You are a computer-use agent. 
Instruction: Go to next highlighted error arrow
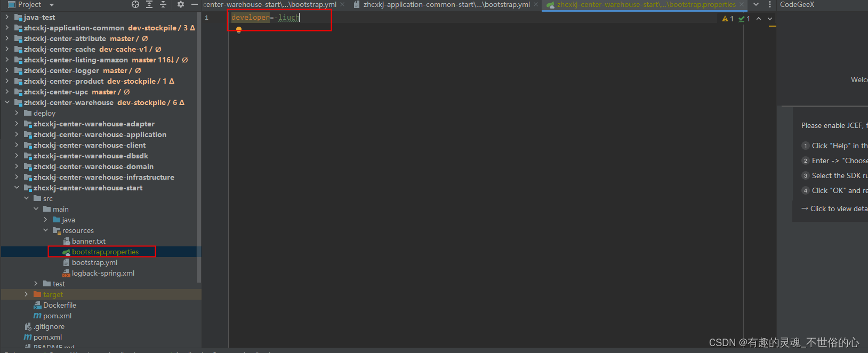coord(770,19)
